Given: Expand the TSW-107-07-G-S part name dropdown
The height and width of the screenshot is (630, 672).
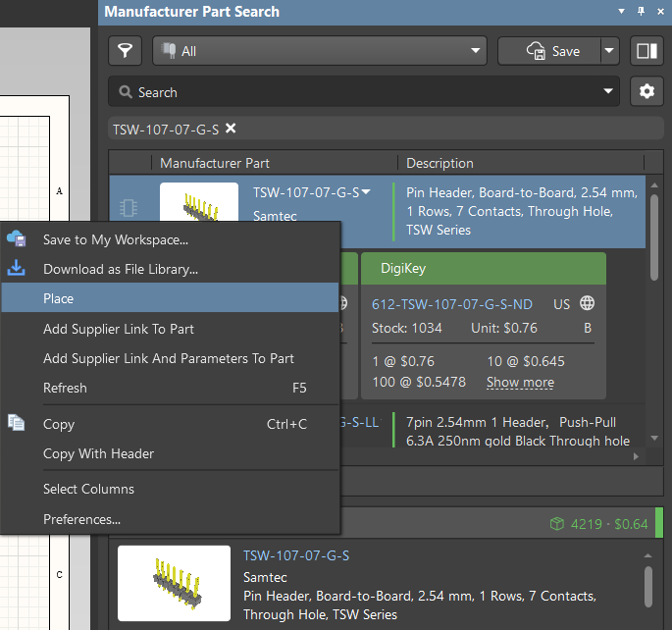Looking at the screenshot, I should pos(366,192).
